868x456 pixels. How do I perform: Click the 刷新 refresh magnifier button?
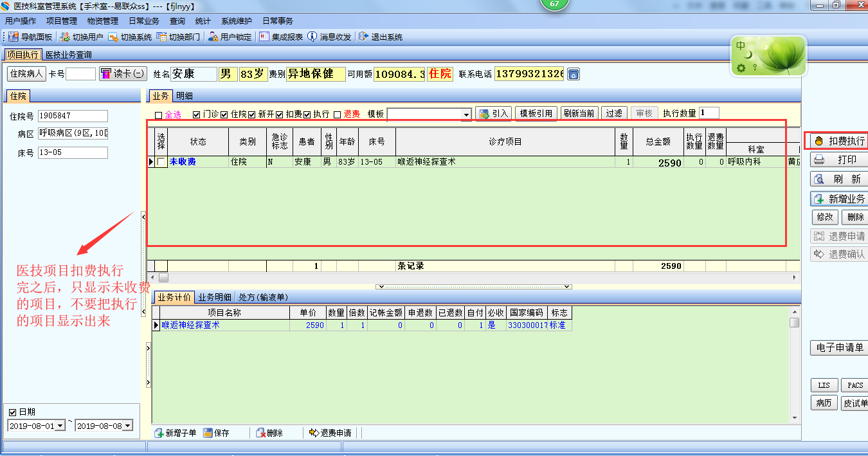(x=838, y=179)
